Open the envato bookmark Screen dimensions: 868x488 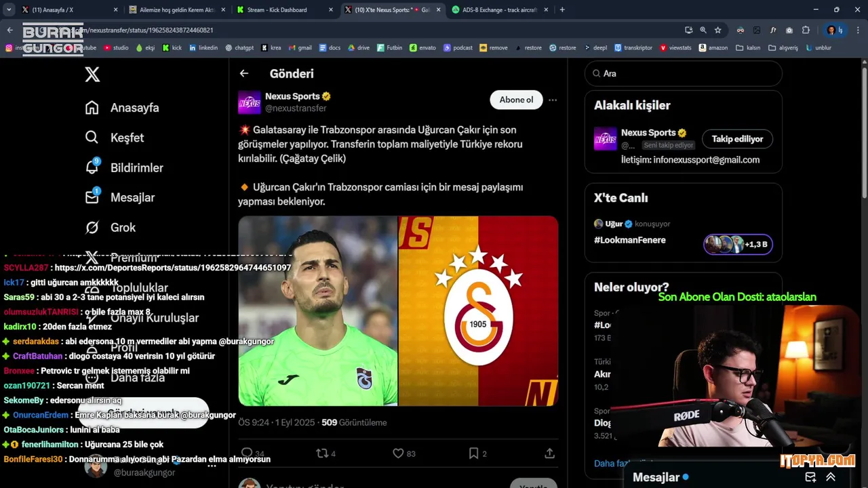coord(422,48)
